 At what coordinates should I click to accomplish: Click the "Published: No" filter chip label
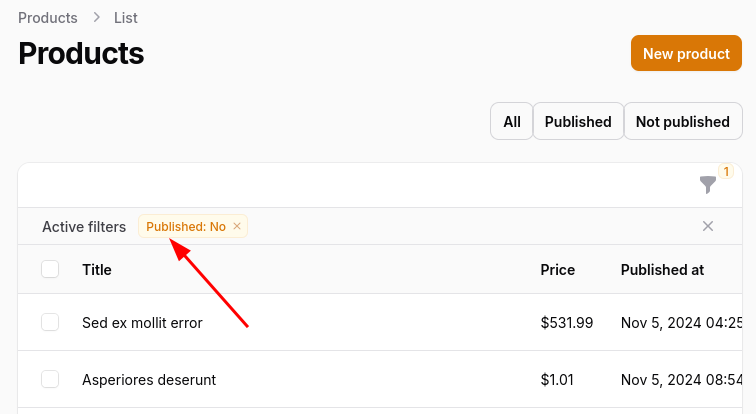186,227
